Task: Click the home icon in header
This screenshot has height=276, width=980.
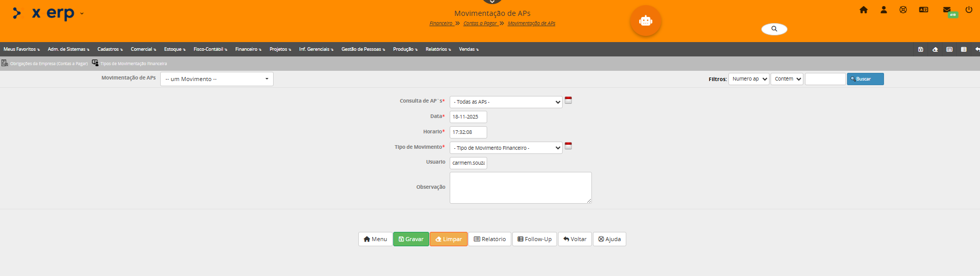Action: [x=863, y=10]
